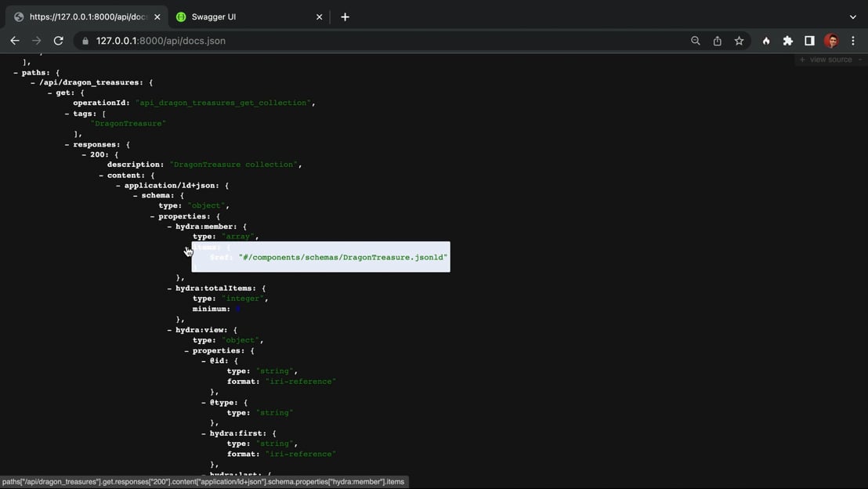
Task: Collapse the hydra:member node
Action: click(x=170, y=226)
